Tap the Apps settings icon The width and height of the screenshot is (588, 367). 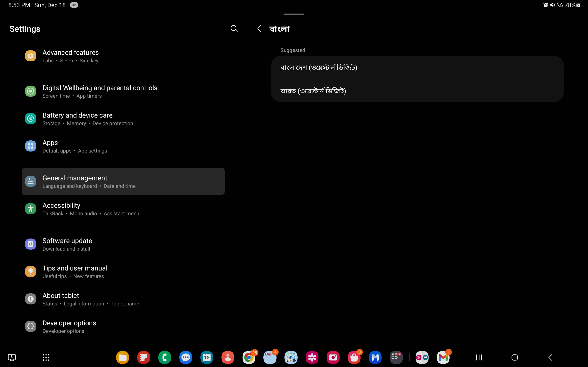click(31, 146)
